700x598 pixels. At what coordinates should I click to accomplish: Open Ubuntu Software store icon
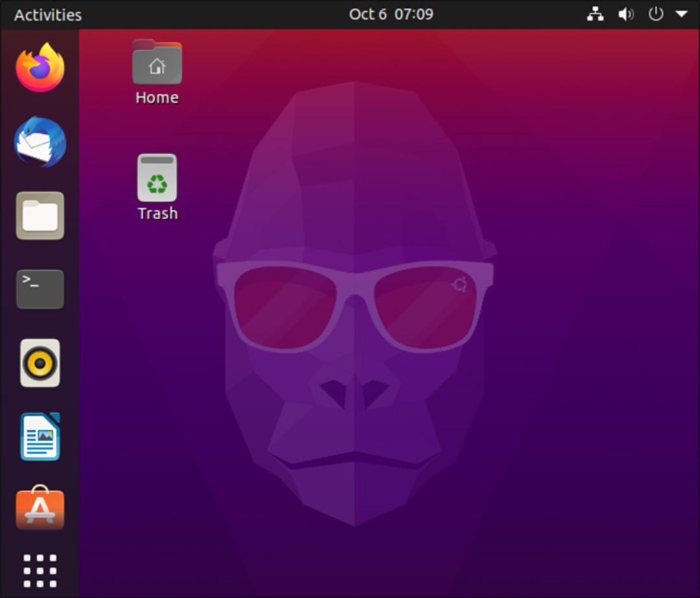click(x=40, y=508)
